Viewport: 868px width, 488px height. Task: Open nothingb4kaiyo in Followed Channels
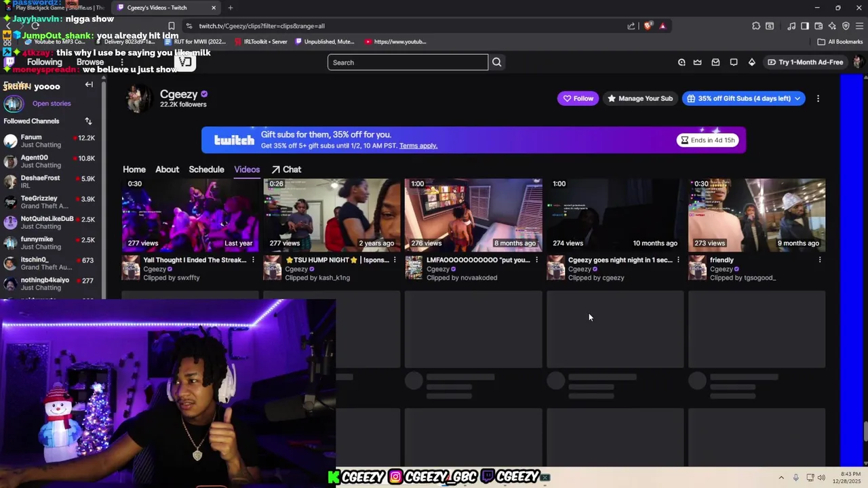coord(51,283)
